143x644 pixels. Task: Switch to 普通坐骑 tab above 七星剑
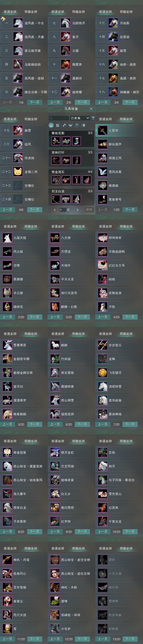[x=105, y=119]
